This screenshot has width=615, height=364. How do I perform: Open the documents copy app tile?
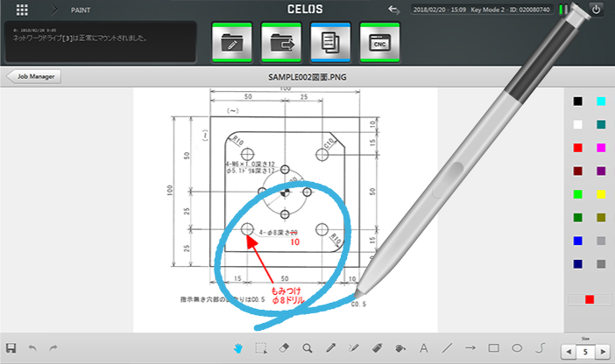pyautogui.click(x=330, y=42)
